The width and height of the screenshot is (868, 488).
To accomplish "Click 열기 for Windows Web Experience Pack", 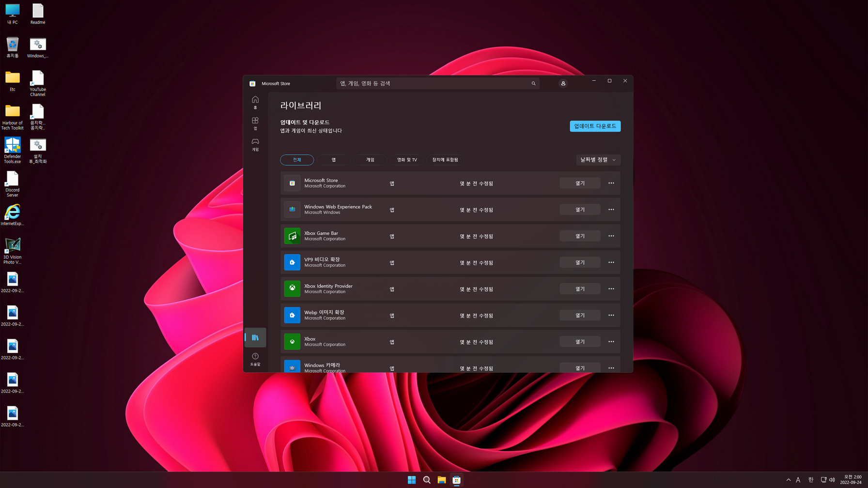I will point(580,210).
